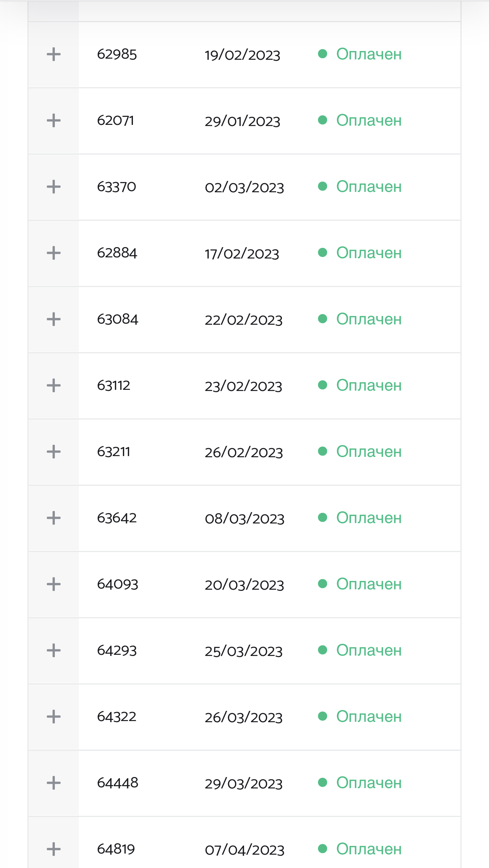Screen dimensions: 489x868
Task: Expand order 62985 row details
Action: click(x=54, y=54)
